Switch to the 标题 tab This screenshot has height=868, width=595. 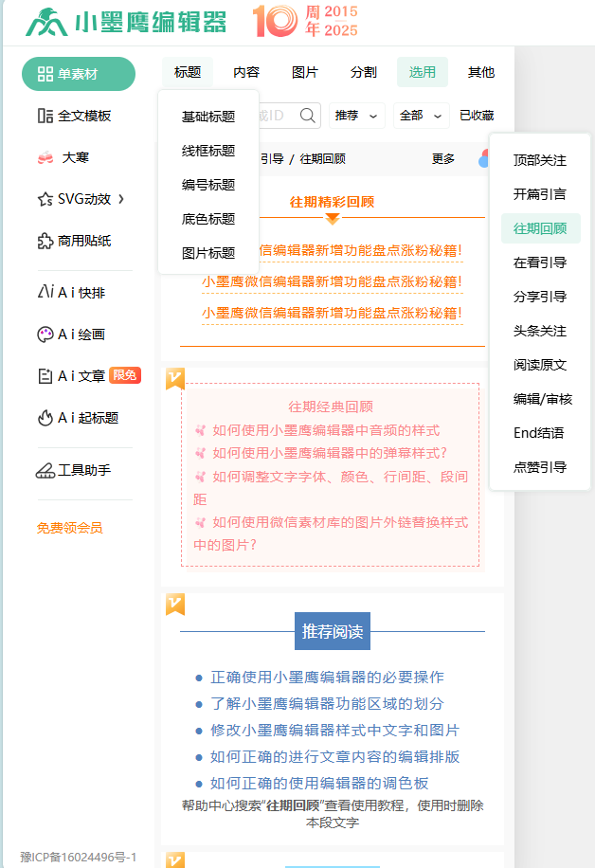tap(188, 72)
